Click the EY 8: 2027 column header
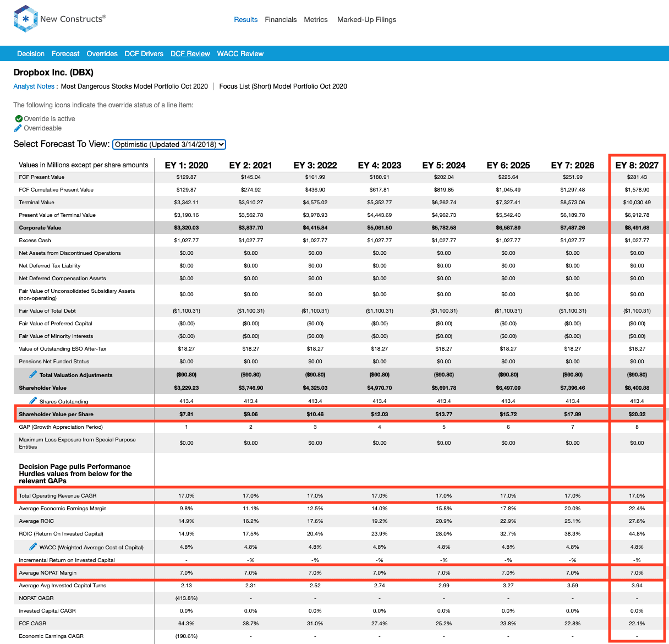This screenshot has height=644, width=669. (x=637, y=165)
